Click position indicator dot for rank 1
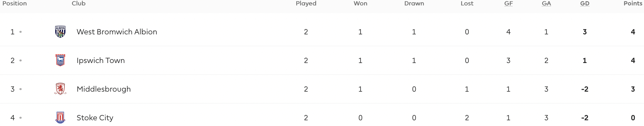The image size is (644, 126). (x=20, y=32)
